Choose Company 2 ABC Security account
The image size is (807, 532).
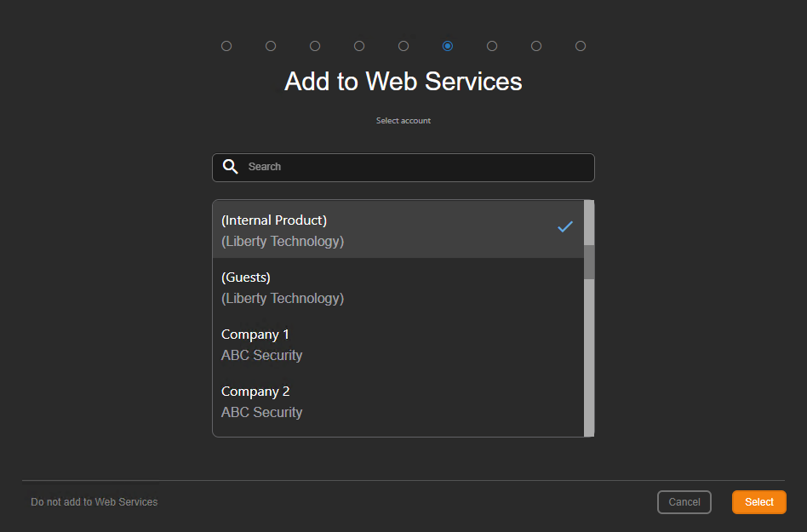pos(398,401)
